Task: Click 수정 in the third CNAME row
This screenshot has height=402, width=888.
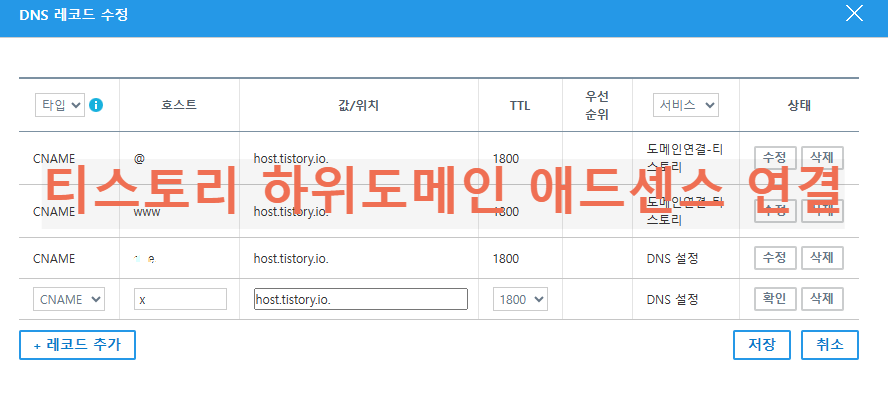Action: (x=775, y=258)
